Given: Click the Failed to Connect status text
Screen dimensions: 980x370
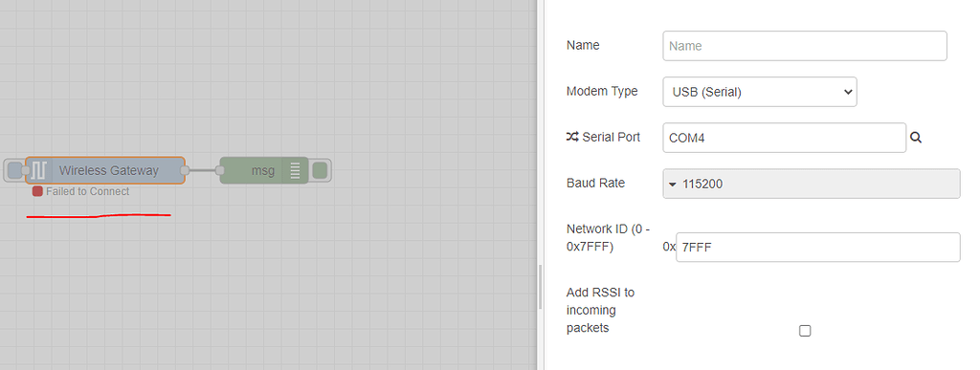Looking at the screenshot, I should [87, 191].
